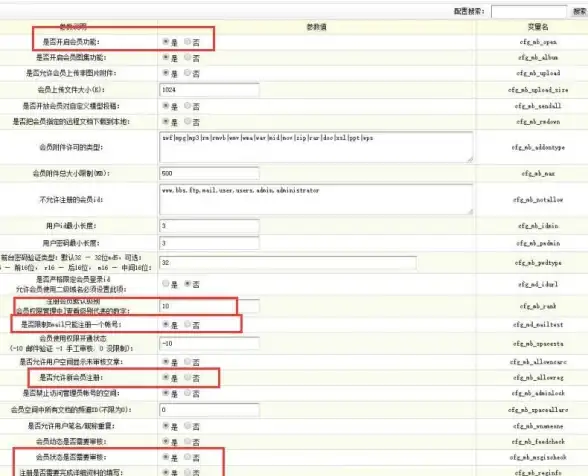Choose 是 in the cfg_mb_feedcheck row
Viewport: 588px width, 476px height.
click(166, 441)
